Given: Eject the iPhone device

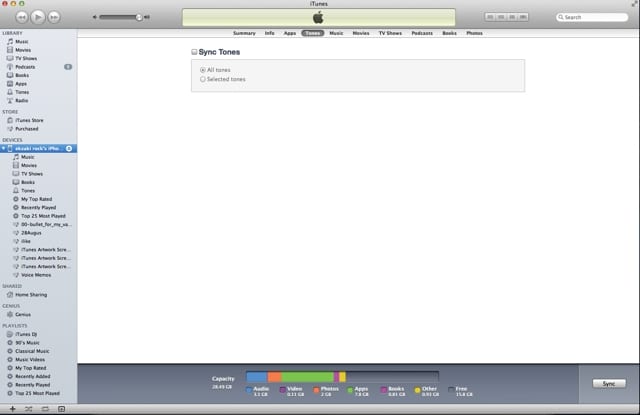Looking at the screenshot, I should 69,149.
